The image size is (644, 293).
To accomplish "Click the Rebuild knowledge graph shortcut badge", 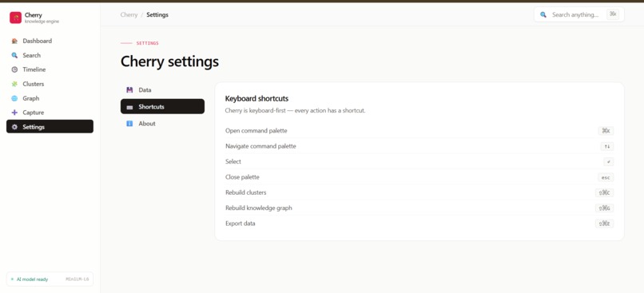I will point(605,208).
